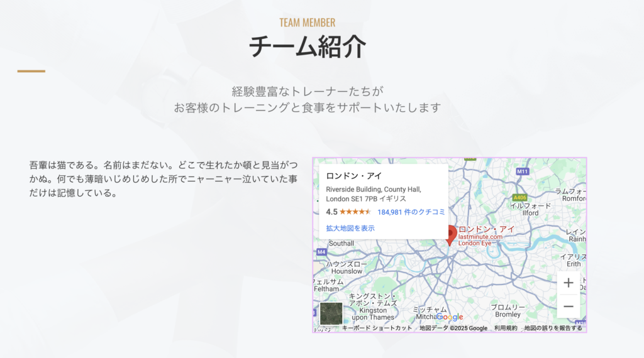Open the 利用規約 terms link
Image resolution: width=644 pixels, height=358 pixels.
pyautogui.click(x=506, y=328)
